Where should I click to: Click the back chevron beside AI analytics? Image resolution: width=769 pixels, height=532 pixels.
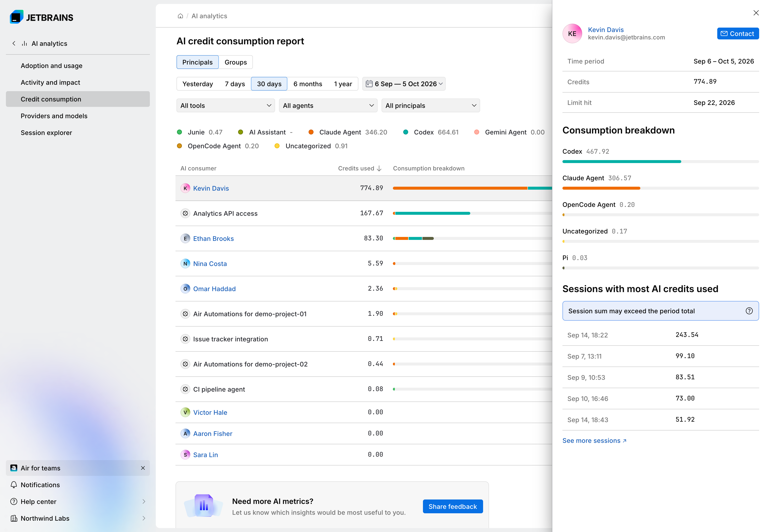(14, 43)
